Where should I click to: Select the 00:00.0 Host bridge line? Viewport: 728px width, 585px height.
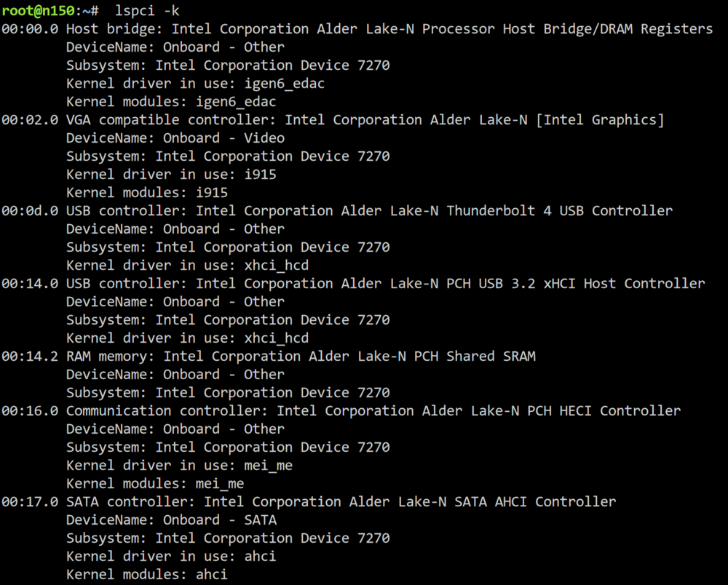point(357,29)
